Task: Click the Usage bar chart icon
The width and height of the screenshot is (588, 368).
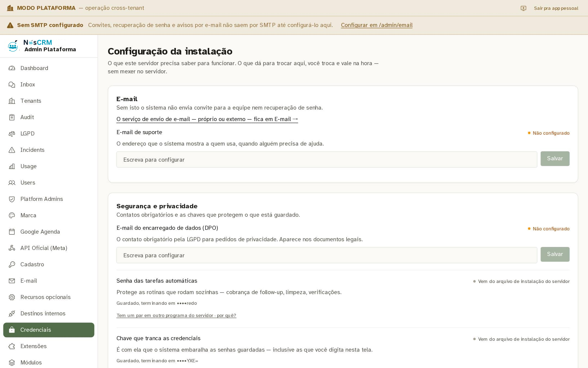Action: [x=12, y=166]
